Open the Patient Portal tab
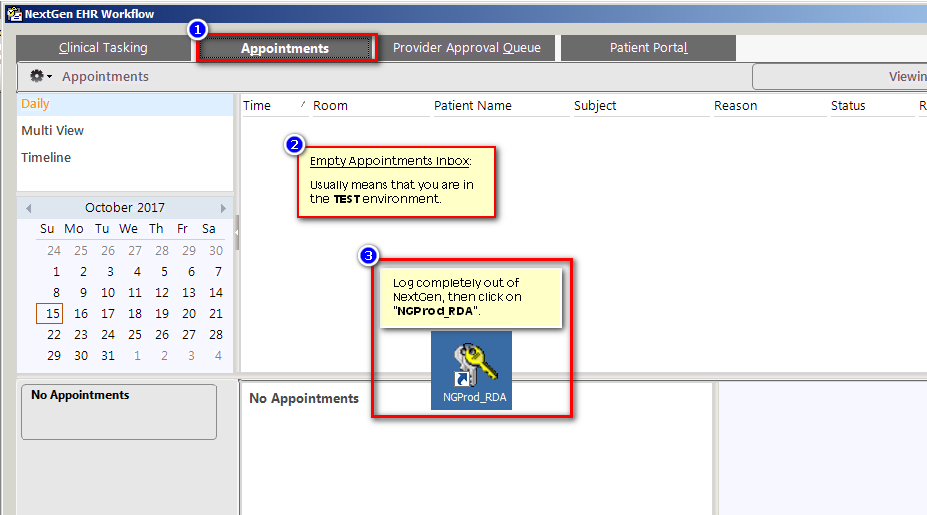Screen dimensions: 927x515 coord(649,48)
